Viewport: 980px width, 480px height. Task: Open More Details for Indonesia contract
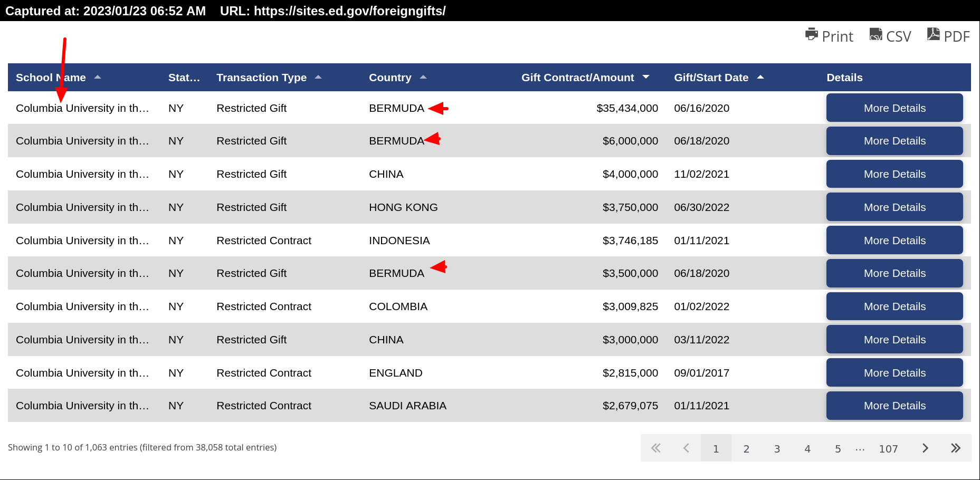(895, 240)
